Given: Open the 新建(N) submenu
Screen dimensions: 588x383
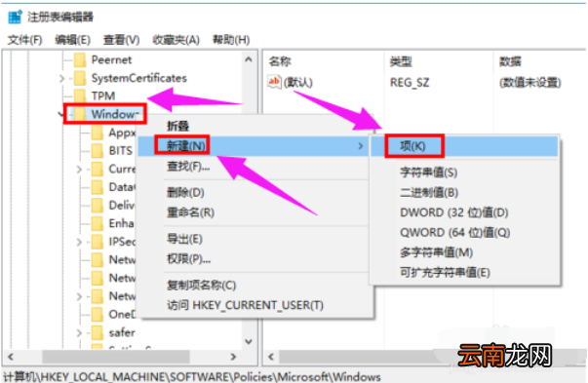Looking at the screenshot, I should [254, 146].
